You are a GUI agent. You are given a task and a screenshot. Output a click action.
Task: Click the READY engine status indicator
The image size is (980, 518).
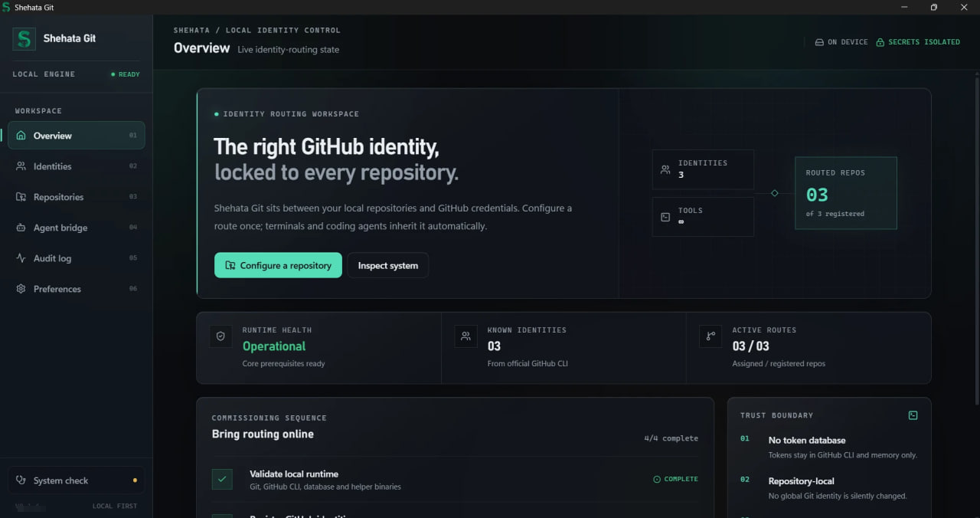coord(126,74)
